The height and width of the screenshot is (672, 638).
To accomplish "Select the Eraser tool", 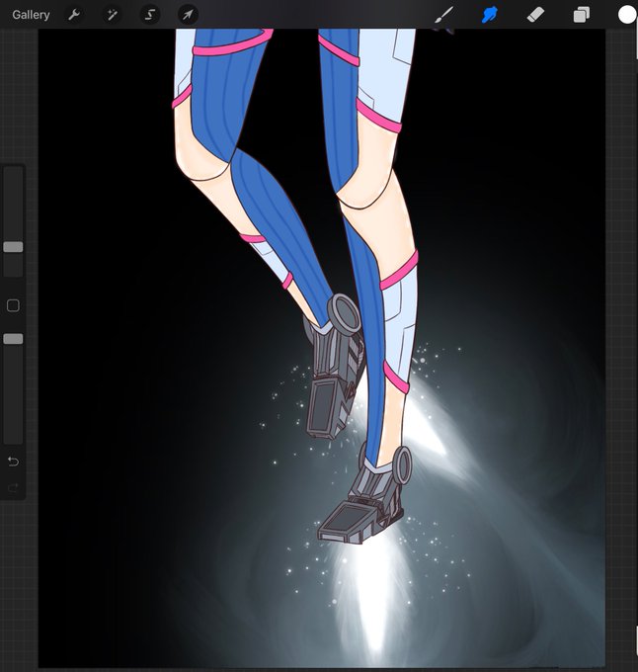I will (x=535, y=15).
